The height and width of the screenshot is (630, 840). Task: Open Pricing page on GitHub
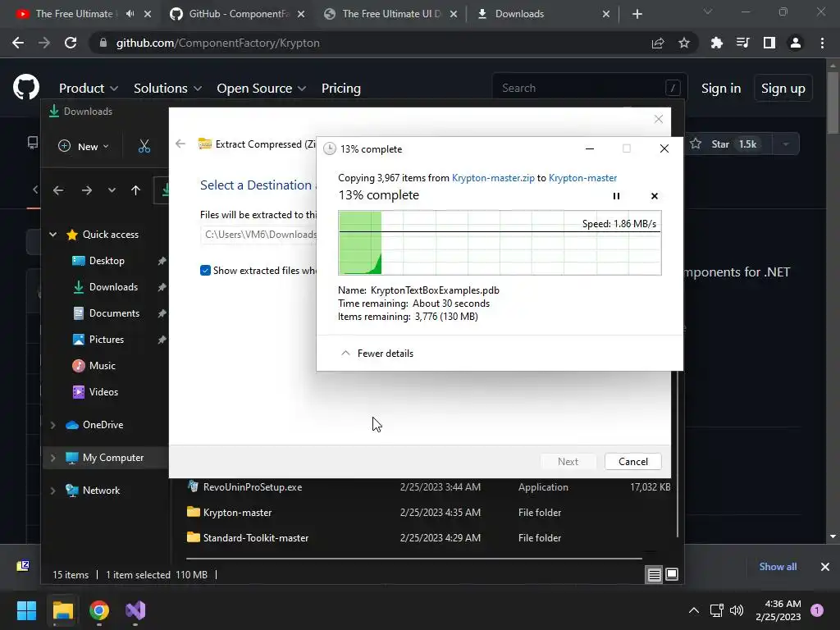pyautogui.click(x=340, y=88)
